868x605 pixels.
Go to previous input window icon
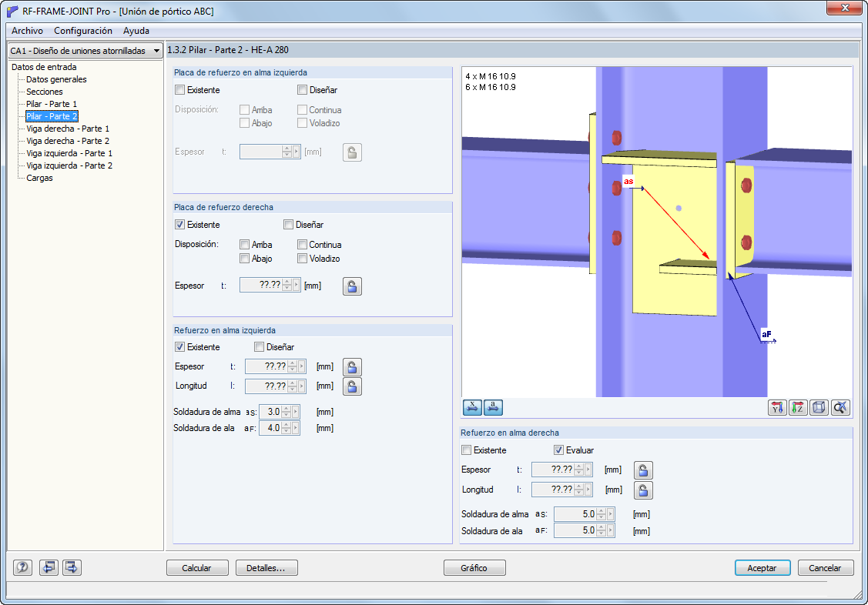49,567
